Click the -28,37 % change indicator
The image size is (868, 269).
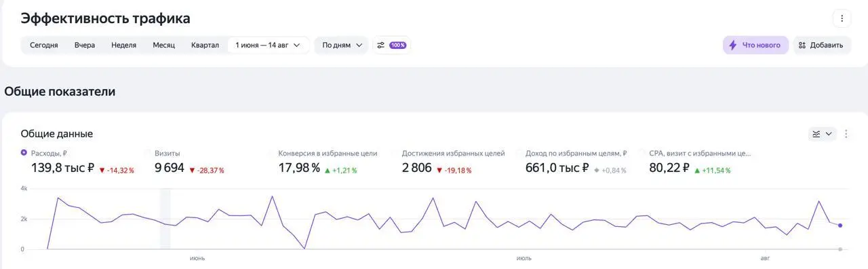pos(207,171)
